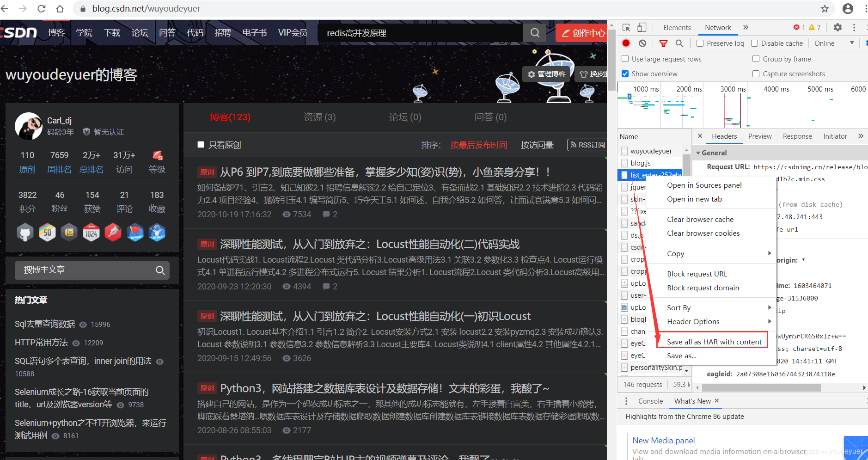Check the Disable cache checkbox
The width and height of the screenshot is (868, 460).
(755, 43)
